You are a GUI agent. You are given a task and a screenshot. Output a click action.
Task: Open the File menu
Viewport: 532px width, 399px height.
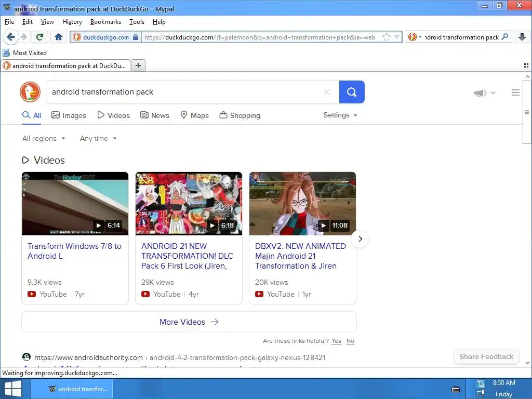click(9, 22)
